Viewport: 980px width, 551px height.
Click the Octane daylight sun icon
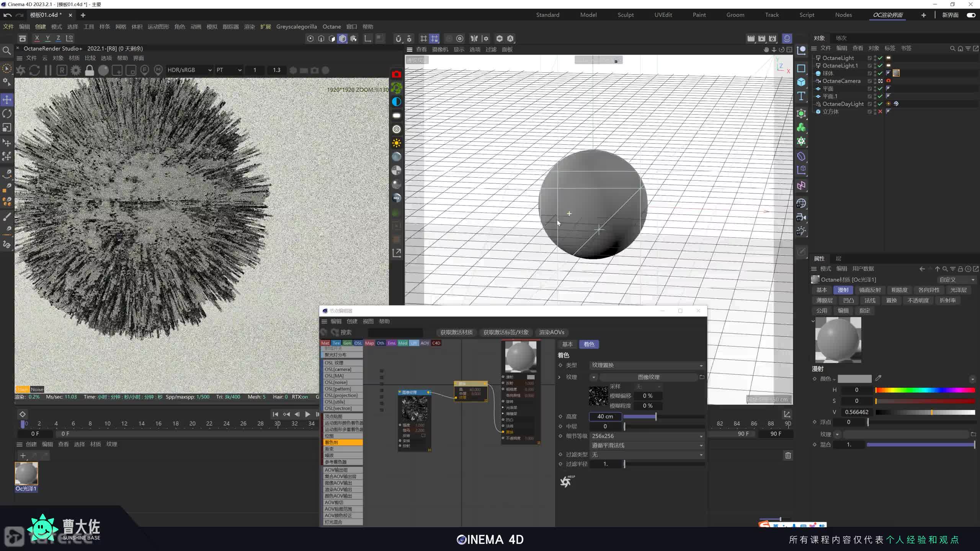(397, 143)
